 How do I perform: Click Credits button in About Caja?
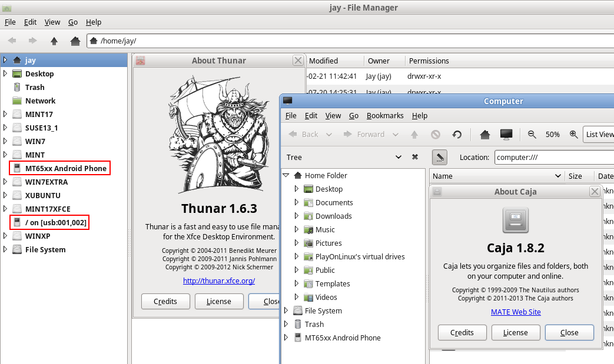462,333
